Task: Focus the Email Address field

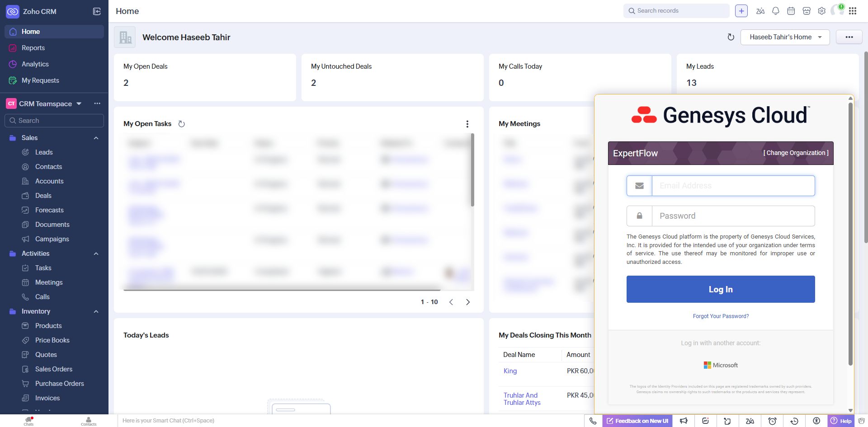Action: 733,186
